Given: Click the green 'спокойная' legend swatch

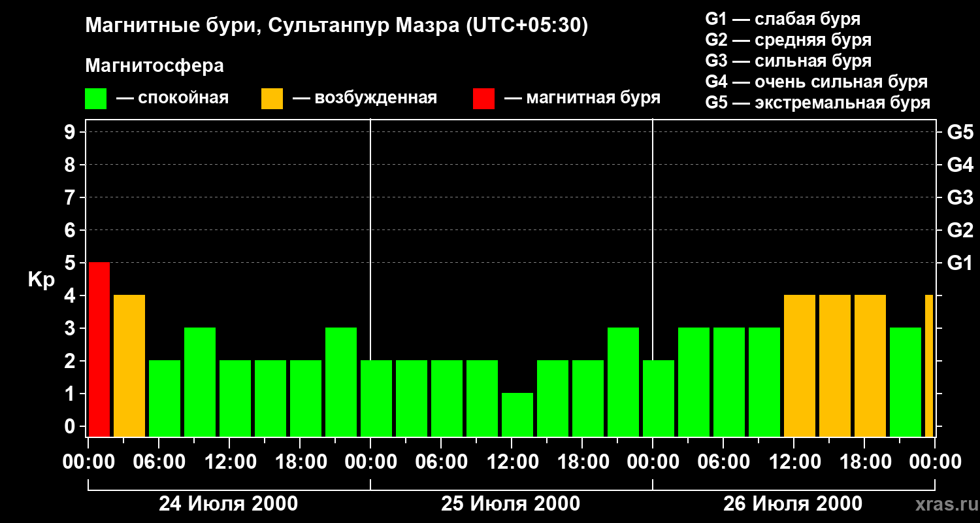Looking at the screenshot, I should [96, 99].
